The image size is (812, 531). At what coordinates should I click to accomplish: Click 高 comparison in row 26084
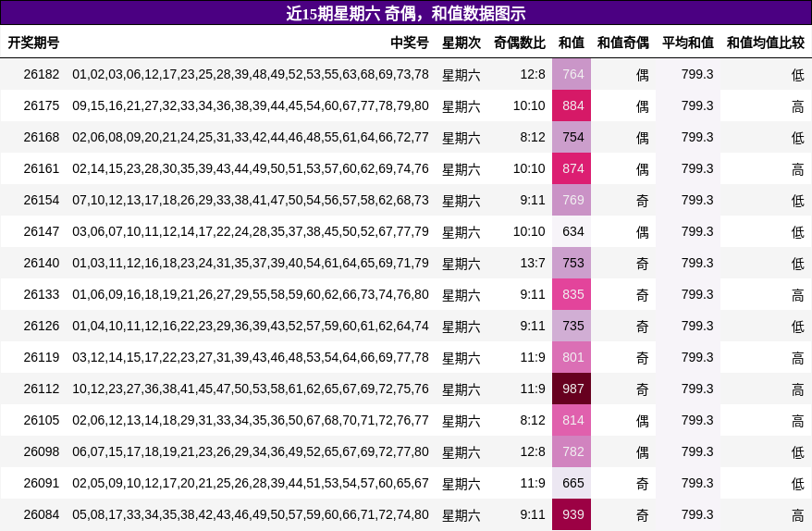797,515
